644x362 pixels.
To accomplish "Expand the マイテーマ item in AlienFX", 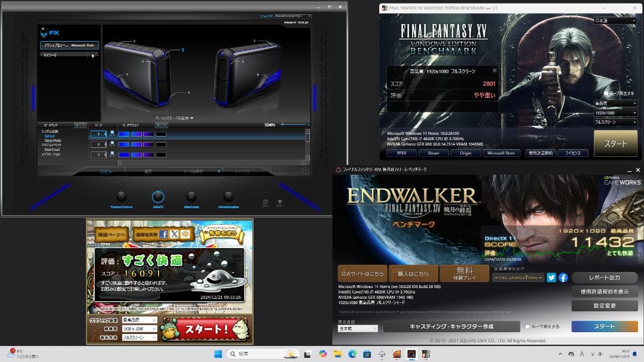I will point(68,55).
